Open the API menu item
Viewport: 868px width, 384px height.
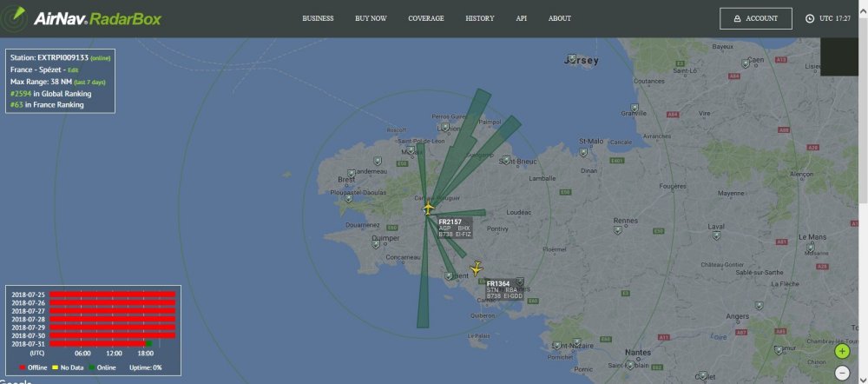click(x=522, y=18)
